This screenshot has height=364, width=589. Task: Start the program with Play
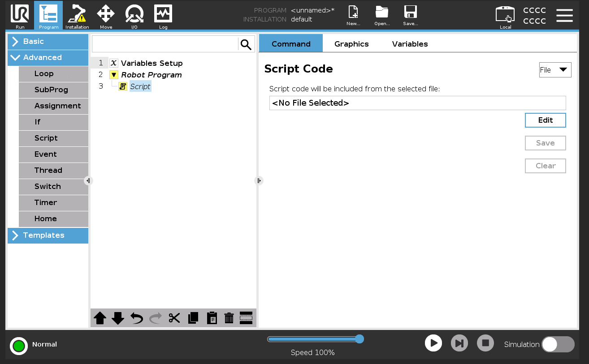433,343
